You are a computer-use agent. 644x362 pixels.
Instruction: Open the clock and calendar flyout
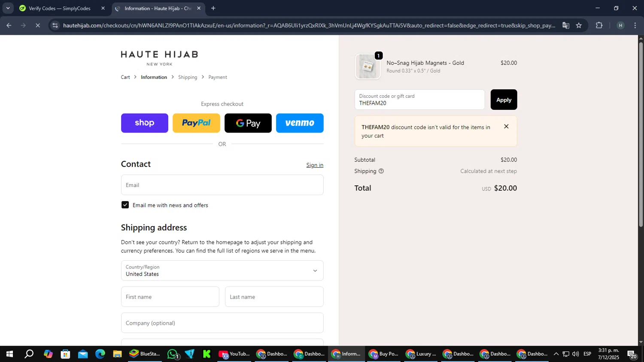(609, 354)
